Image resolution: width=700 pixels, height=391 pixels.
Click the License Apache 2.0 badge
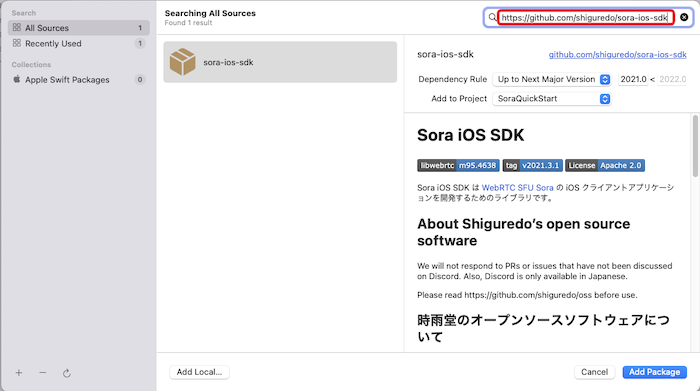point(605,166)
